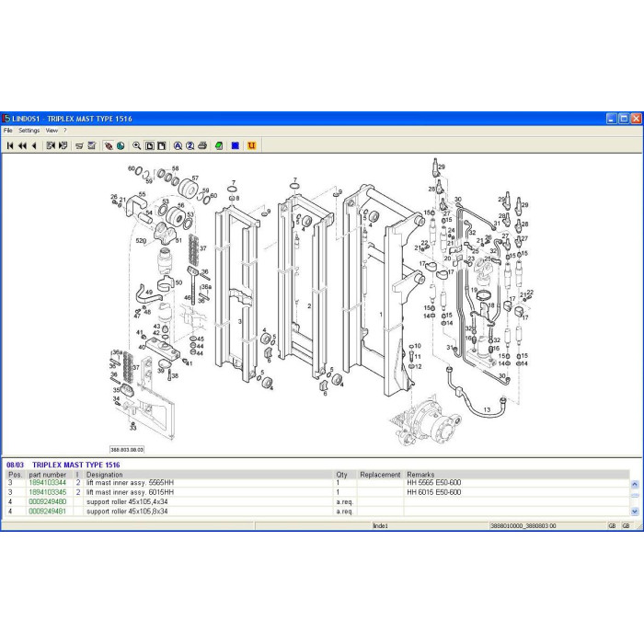Open the checklist notes icon
Image resolution: width=644 pixels, height=644 pixels.
[92, 145]
